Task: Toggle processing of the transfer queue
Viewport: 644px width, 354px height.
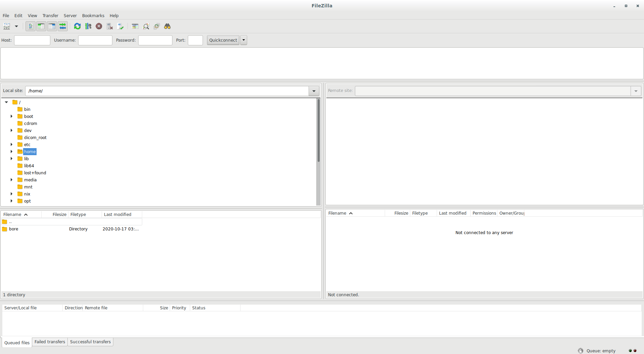Action: [x=88, y=26]
